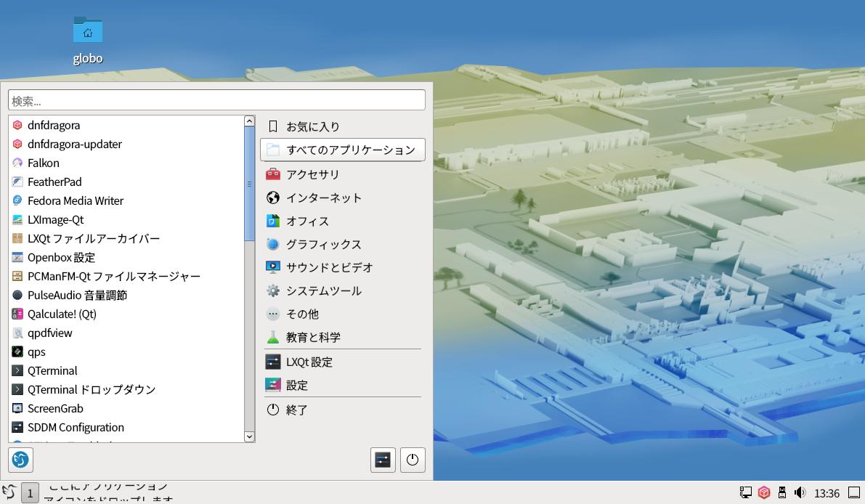The height and width of the screenshot is (504, 865).
Task: Launch ScreenGrab screenshot tool
Action: [x=55, y=409]
